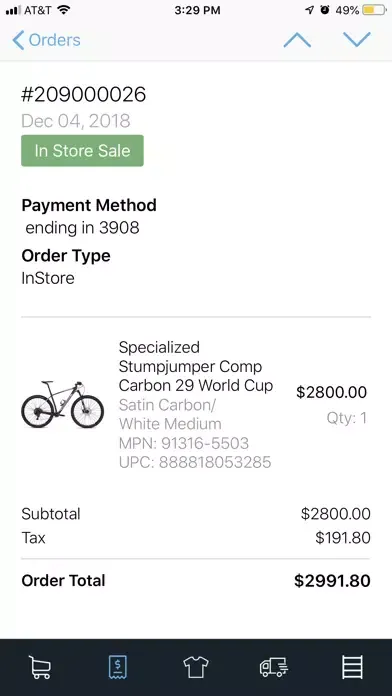The image size is (392, 696).
Task: Open the t-shirt products tab
Action: [x=196, y=667]
